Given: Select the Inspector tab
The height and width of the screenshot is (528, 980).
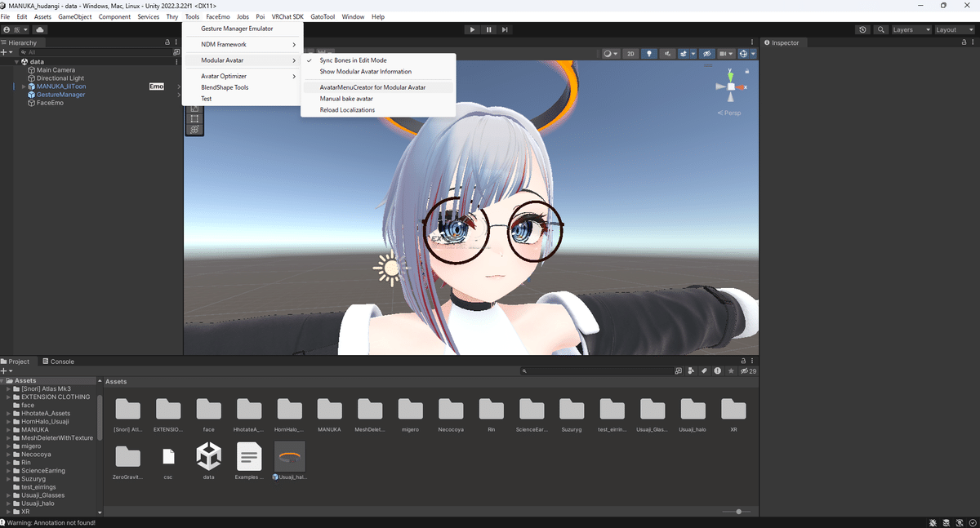Looking at the screenshot, I should click(782, 42).
